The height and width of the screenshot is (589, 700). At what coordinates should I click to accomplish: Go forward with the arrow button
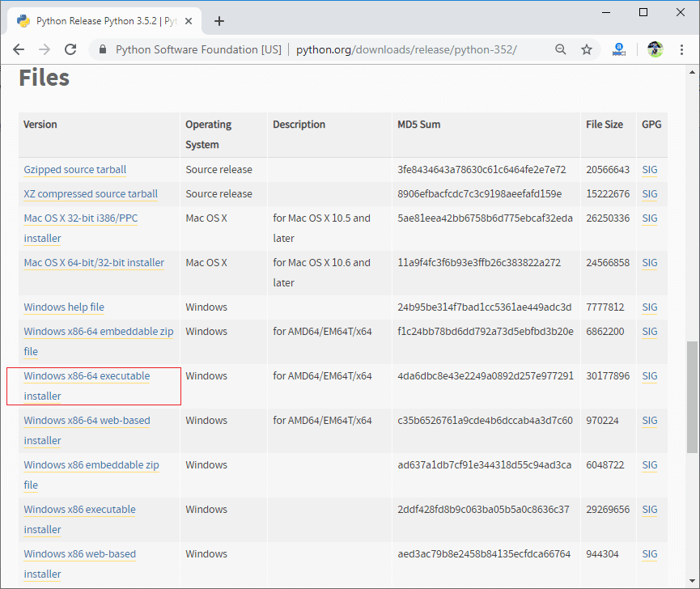(45, 49)
